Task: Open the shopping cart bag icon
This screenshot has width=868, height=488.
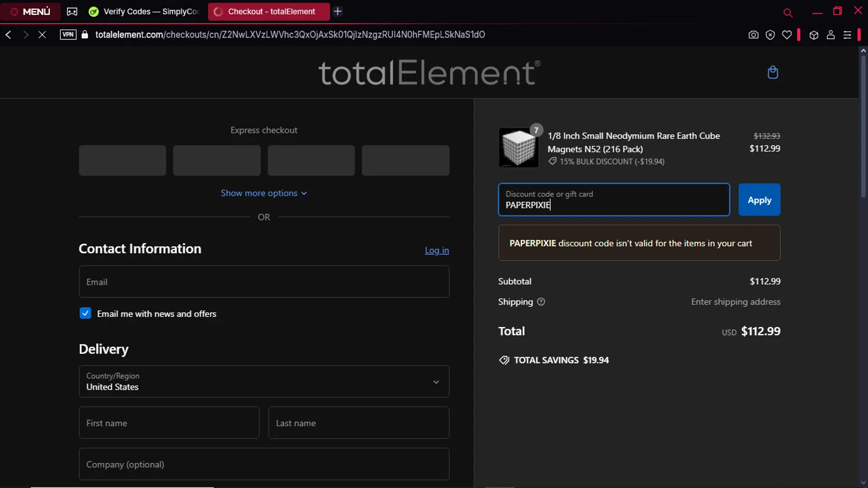Action: 773,72
